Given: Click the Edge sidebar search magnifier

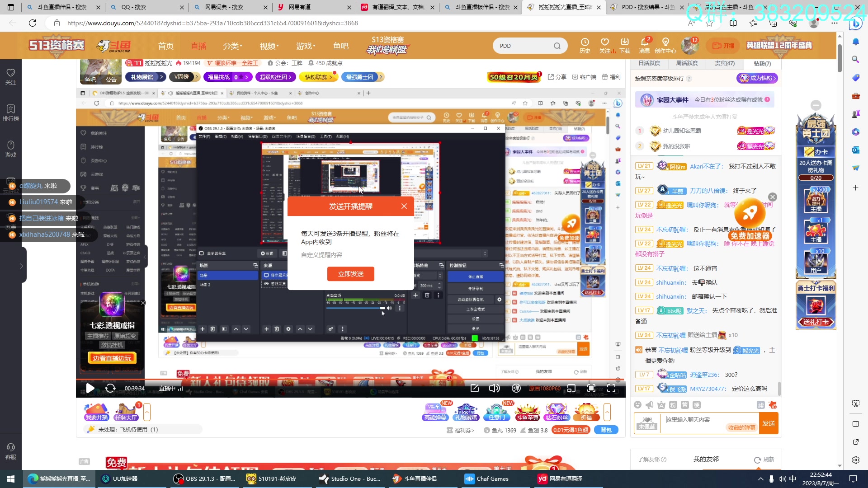Looking at the screenshot, I should [856, 59].
